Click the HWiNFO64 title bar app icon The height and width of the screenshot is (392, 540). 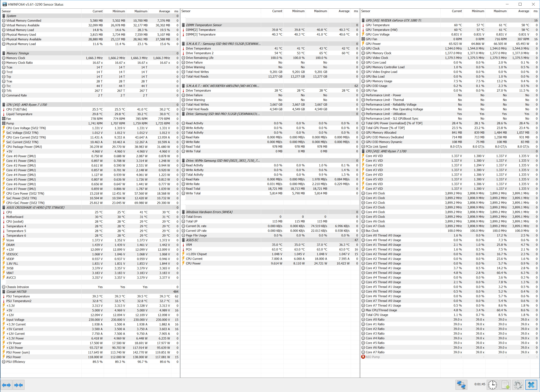coord(4,4)
